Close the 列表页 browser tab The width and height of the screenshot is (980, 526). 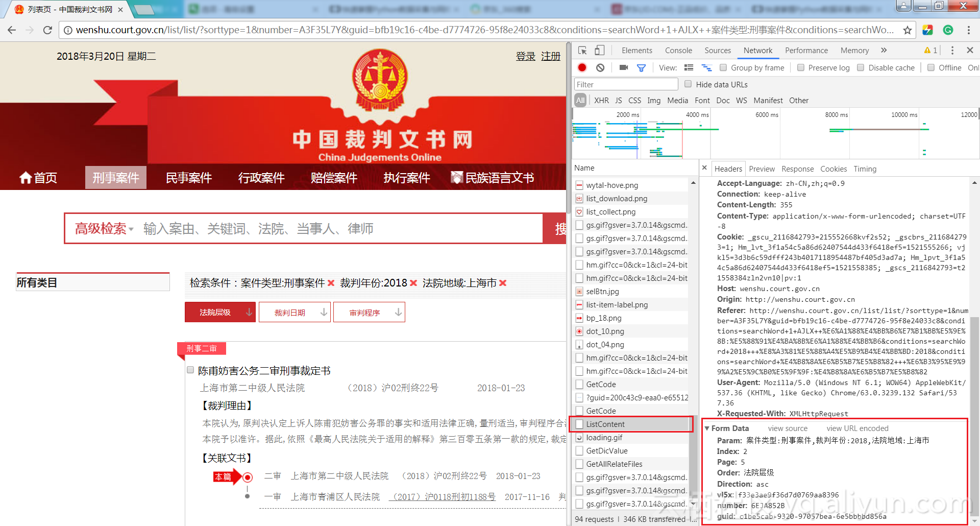(120, 10)
